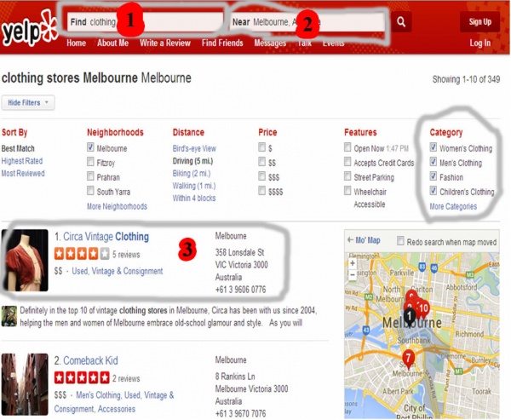Check Wheelchair Accessible filter
Screen dimensions: 511x420
click(x=347, y=191)
